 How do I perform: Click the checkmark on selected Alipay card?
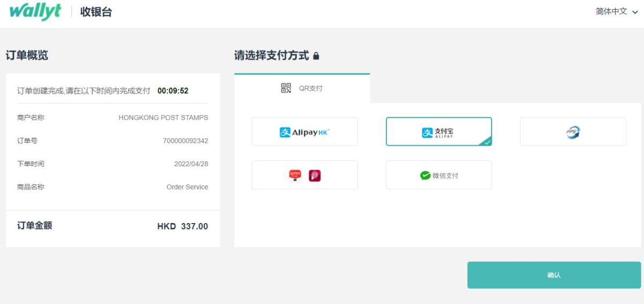click(486, 142)
